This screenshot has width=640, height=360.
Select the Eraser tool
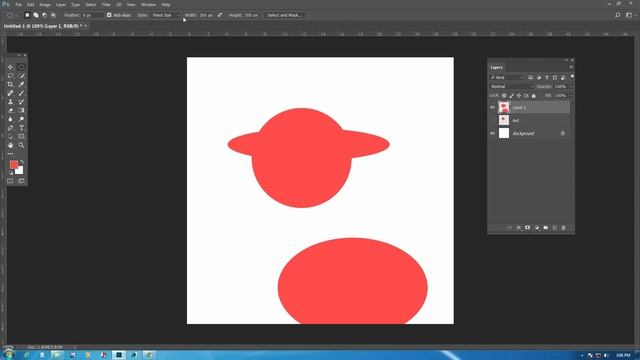pos(11,110)
